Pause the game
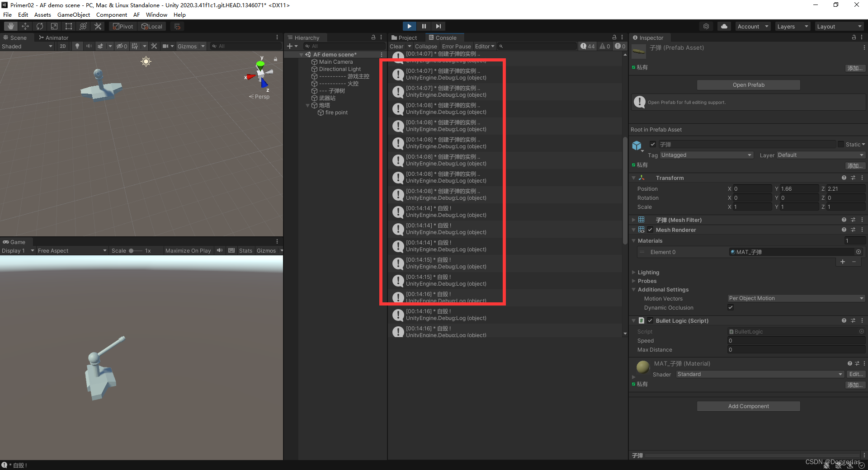Viewport: 868px width, 470px height. click(424, 26)
